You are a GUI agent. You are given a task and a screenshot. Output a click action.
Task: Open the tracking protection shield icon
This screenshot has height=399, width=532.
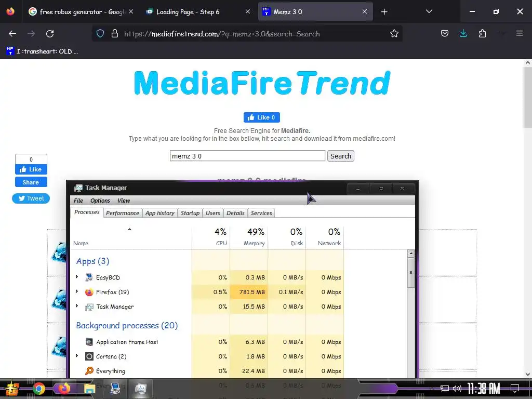100,34
